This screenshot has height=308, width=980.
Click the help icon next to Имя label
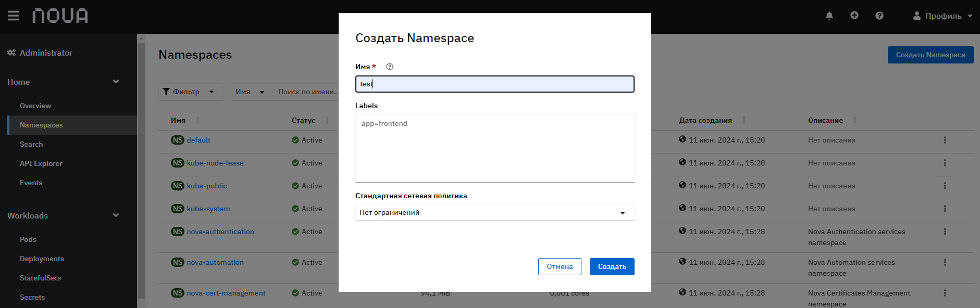pyautogui.click(x=390, y=67)
